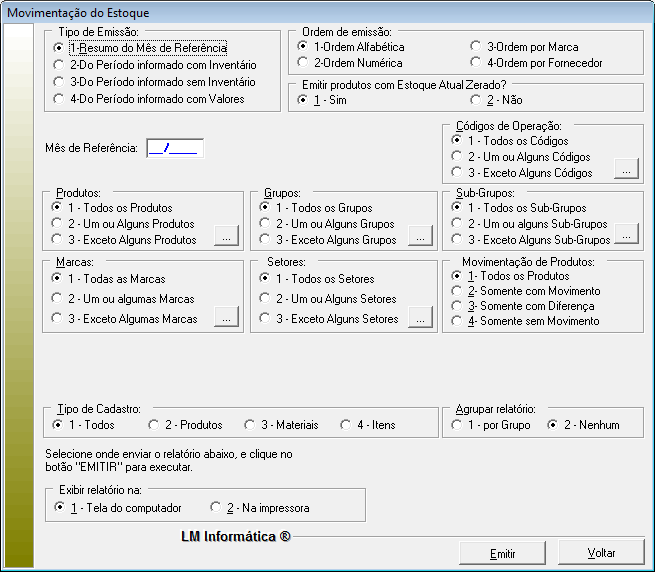Select 3 - Materiais cadastro type
Viewport: 655px width, 572px height.
tap(252, 425)
